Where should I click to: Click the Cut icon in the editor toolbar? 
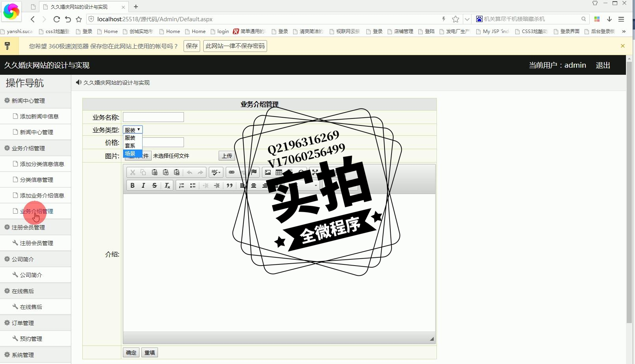(x=133, y=172)
